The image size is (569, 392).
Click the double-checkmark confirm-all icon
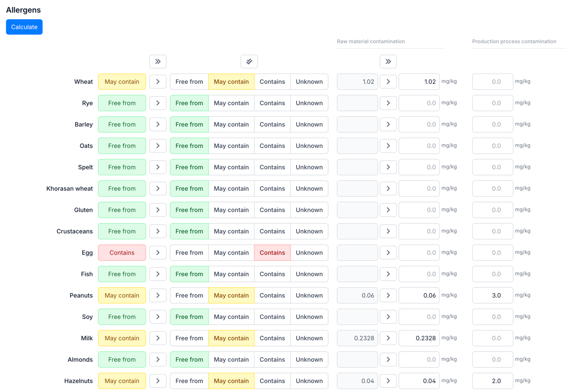pyautogui.click(x=249, y=62)
